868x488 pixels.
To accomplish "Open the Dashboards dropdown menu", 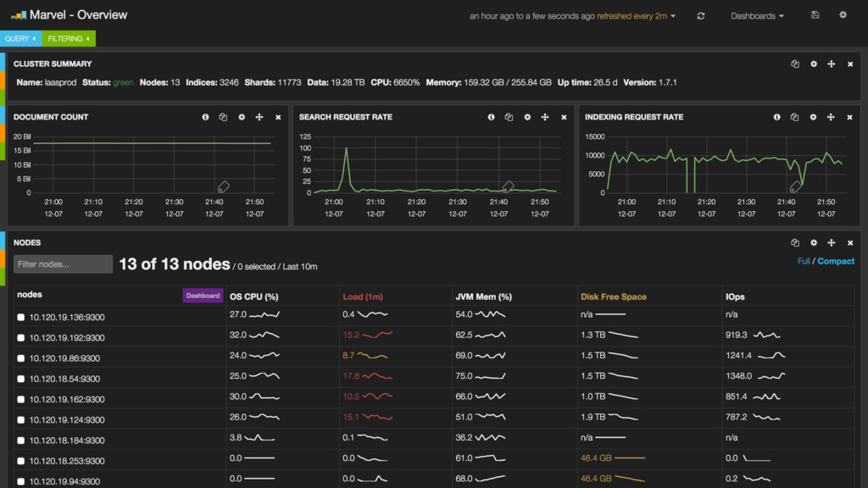I will [x=757, y=16].
